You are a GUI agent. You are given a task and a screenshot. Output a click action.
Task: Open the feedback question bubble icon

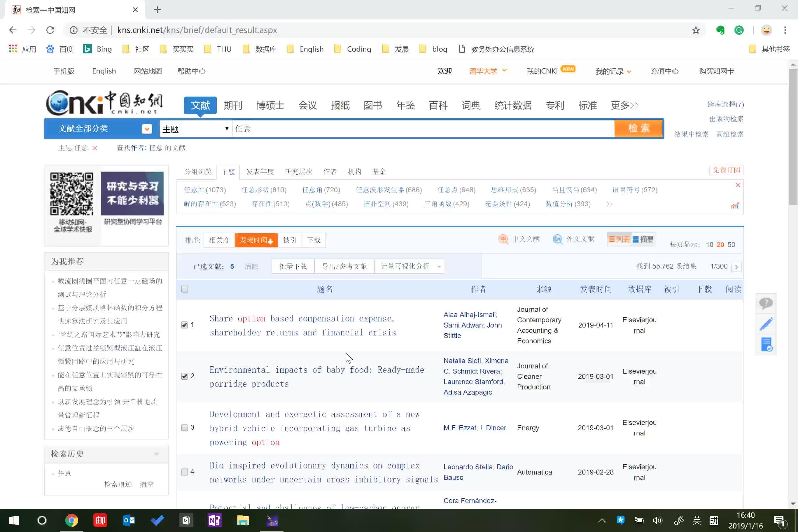tap(766, 303)
